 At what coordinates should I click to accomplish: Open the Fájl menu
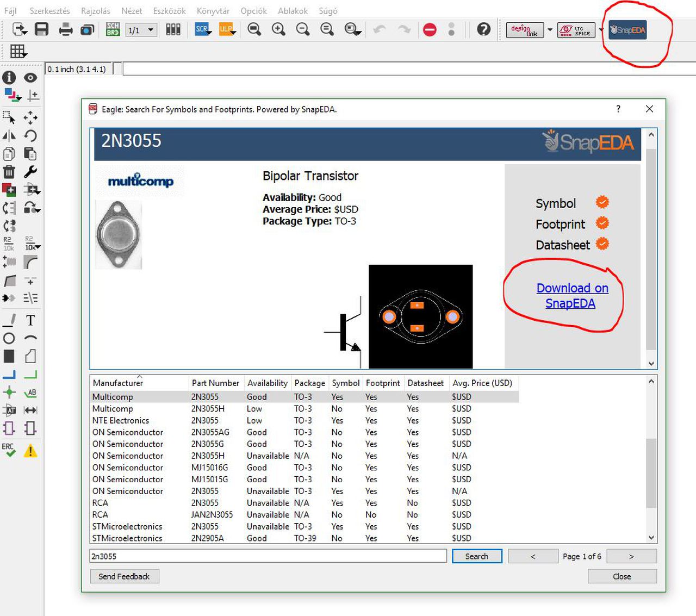click(x=10, y=11)
